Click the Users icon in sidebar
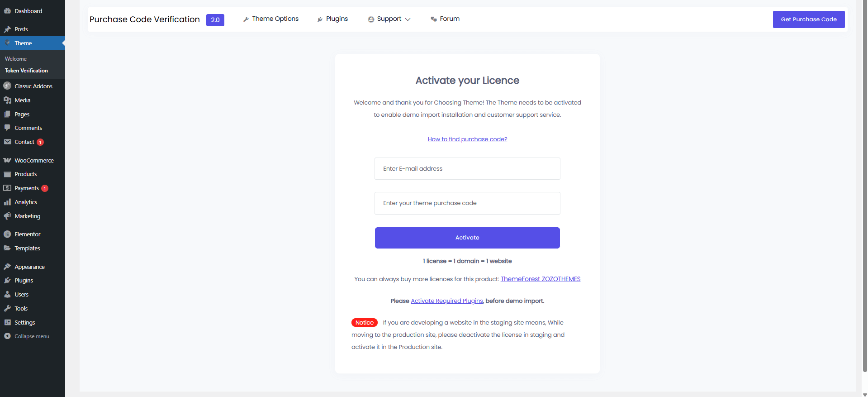 [x=7, y=295]
